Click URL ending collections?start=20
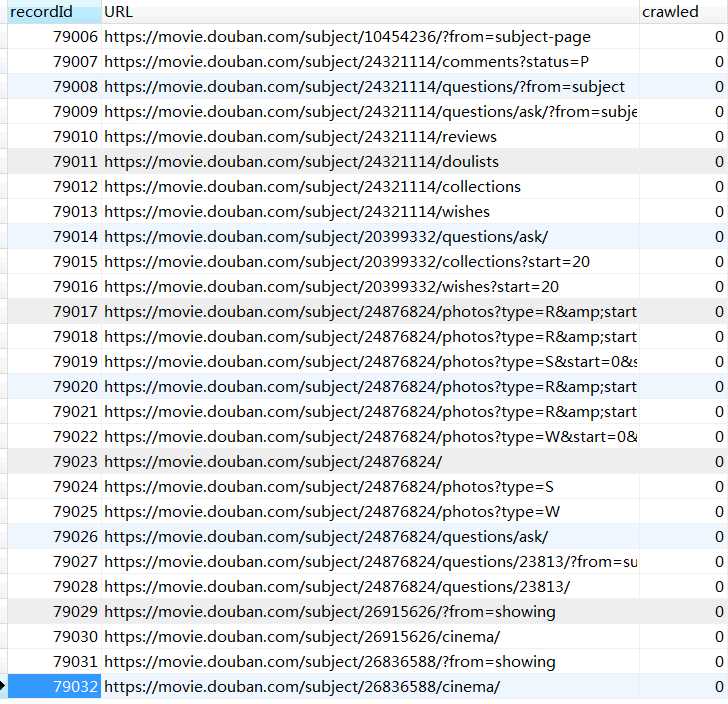 347,261
